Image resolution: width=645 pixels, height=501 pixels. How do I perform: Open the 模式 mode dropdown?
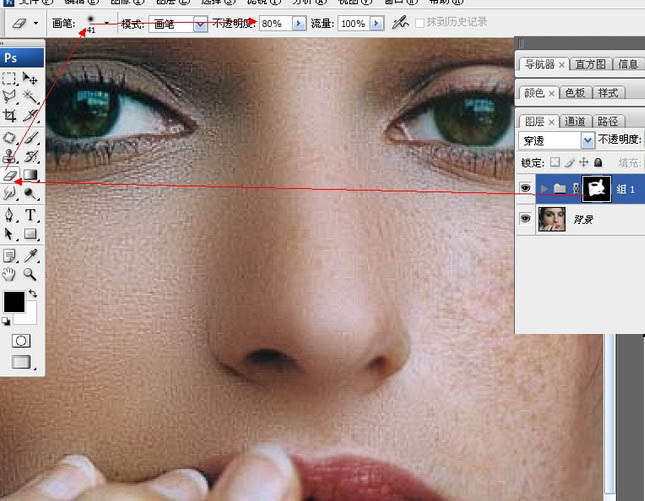(200, 24)
